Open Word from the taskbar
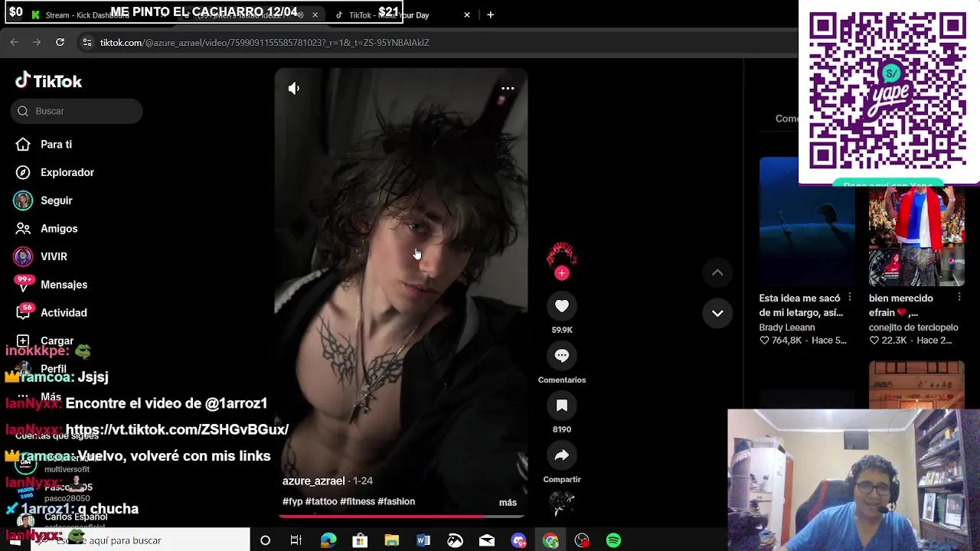The image size is (980, 551). point(423,540)
